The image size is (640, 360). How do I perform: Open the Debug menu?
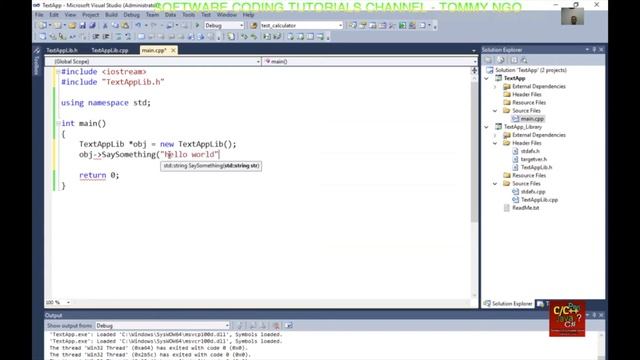(x=131, y=15)
